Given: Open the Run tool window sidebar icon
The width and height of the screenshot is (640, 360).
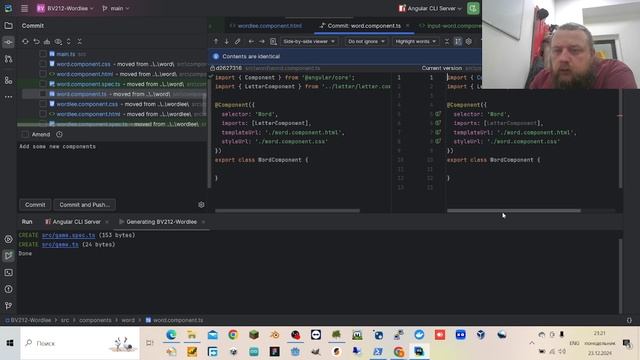Looking at the screenshot, I should (8, 256).
